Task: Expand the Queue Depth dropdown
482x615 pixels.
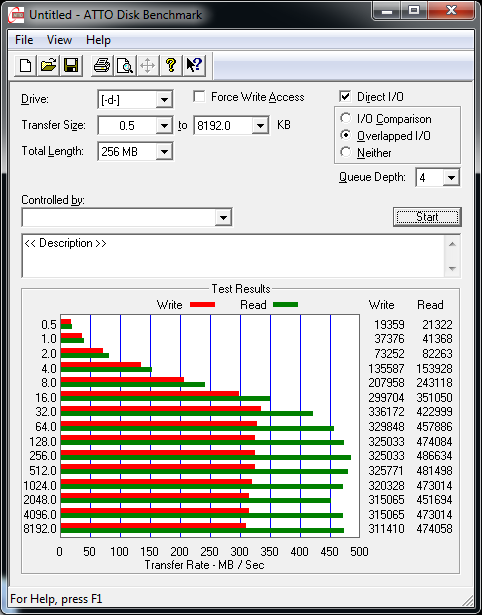Action: [451, 178]
